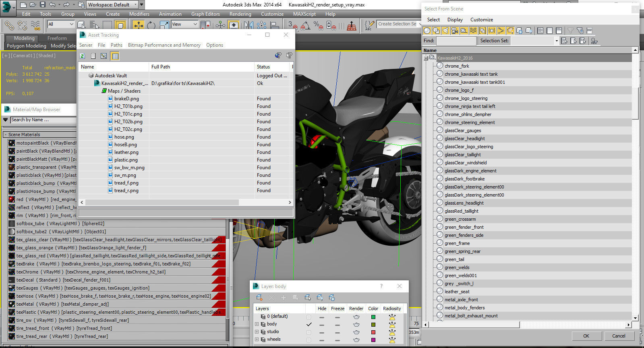Expand the body layer tree node
Viewport: 644px width, 348px height.
(257, 324)
